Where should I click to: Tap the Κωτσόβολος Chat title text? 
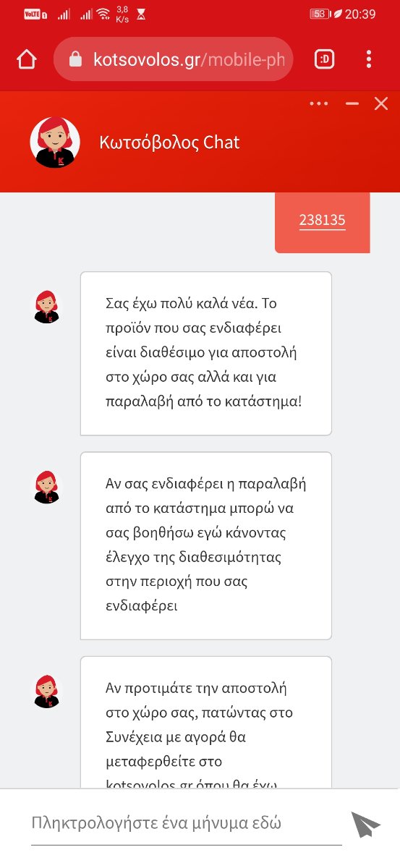169,142
